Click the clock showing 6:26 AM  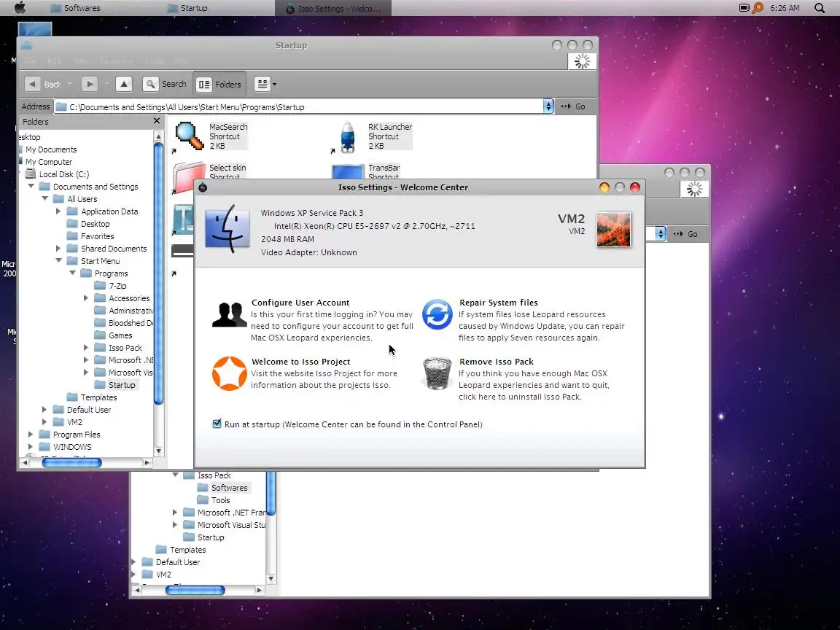coord(785,8)
